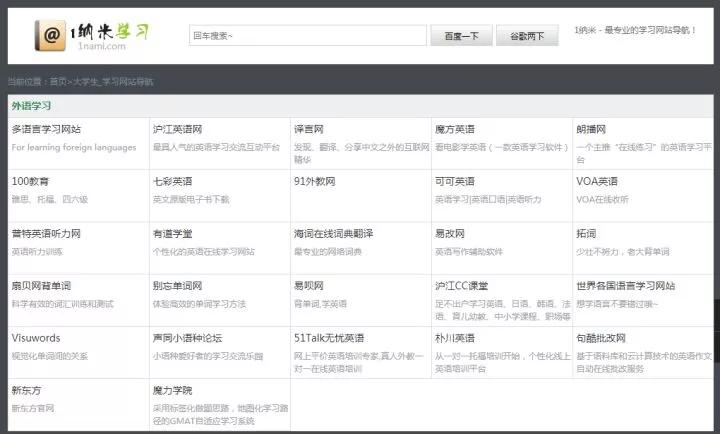Open the 易改网 link

tap(450, 234)
